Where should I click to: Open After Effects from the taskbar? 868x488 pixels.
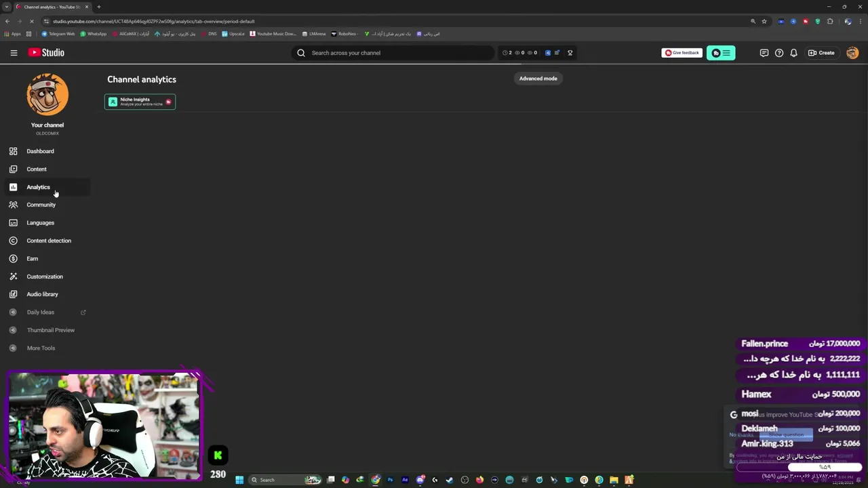tap(405, 480)
